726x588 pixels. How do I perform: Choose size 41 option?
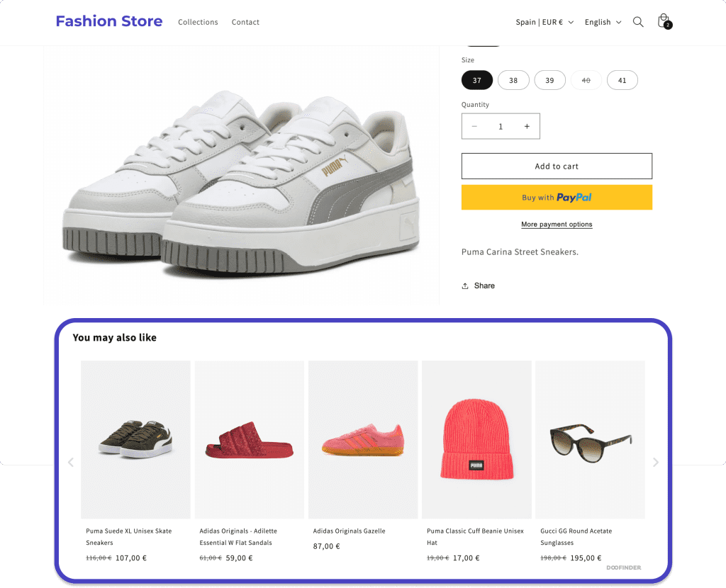click(x=622, y=80)
